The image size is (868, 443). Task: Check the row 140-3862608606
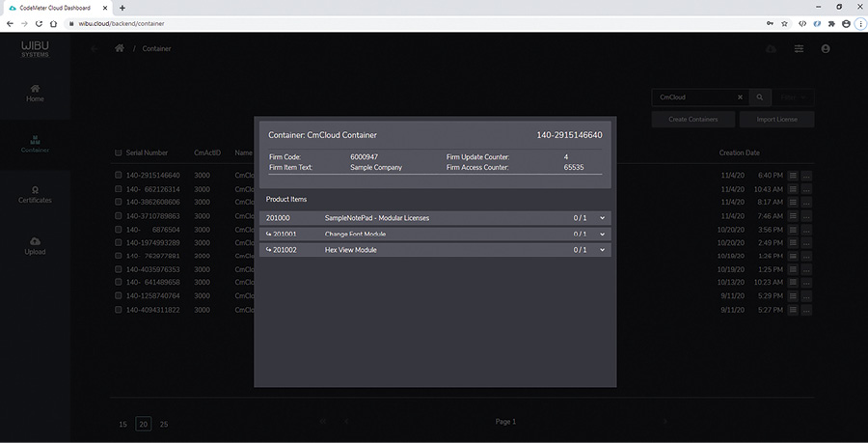(x=118, y=202)
